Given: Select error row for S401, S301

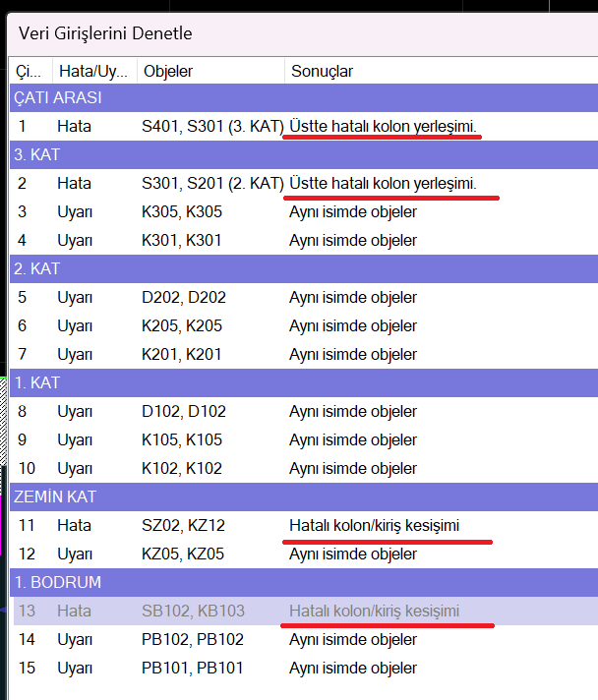Looking at the screenshot, I should pos(211,127).
